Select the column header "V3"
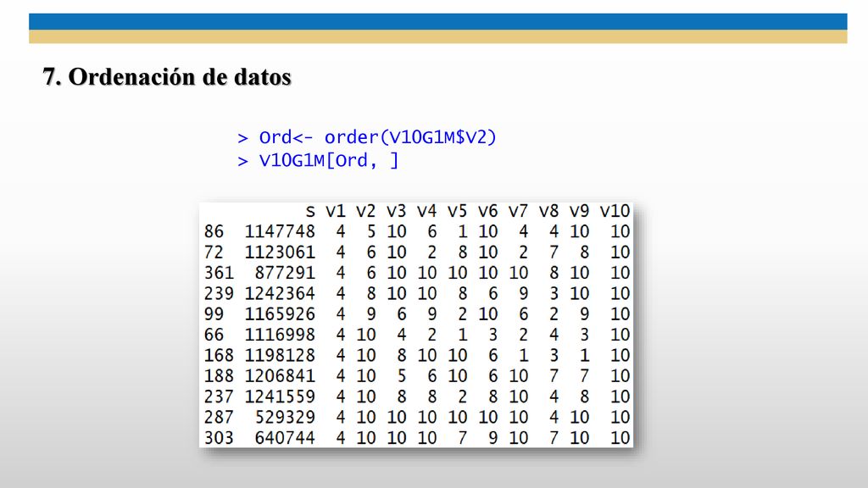This screenshot has width=868, height=488. click(x=397, y=211)
